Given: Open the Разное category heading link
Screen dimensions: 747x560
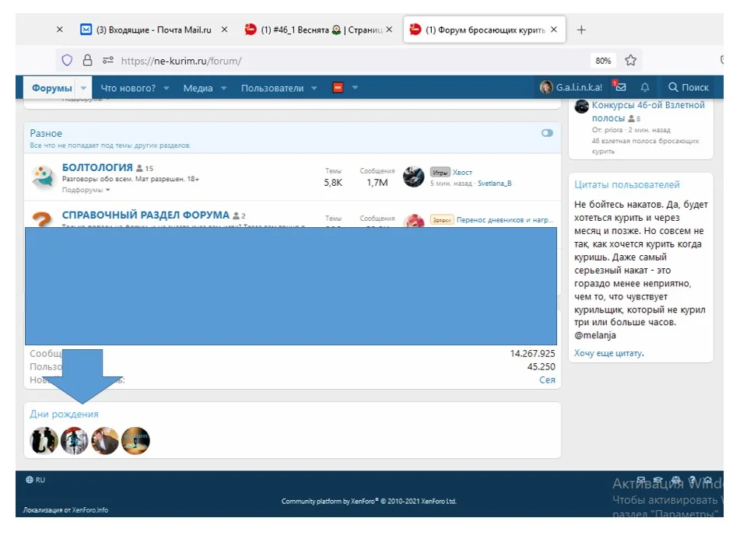Looking at the screenshot, I should [46, 133].
